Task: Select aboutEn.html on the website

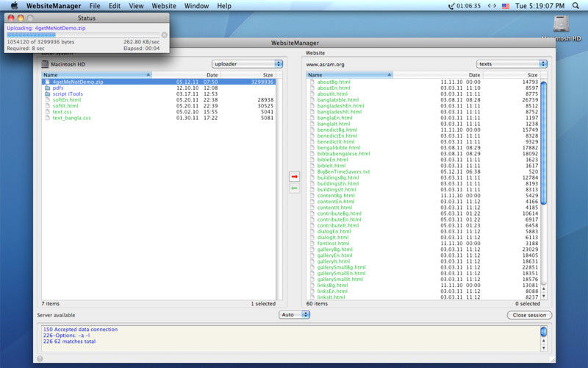Action: pyautogui.click(x=423, y=88)
